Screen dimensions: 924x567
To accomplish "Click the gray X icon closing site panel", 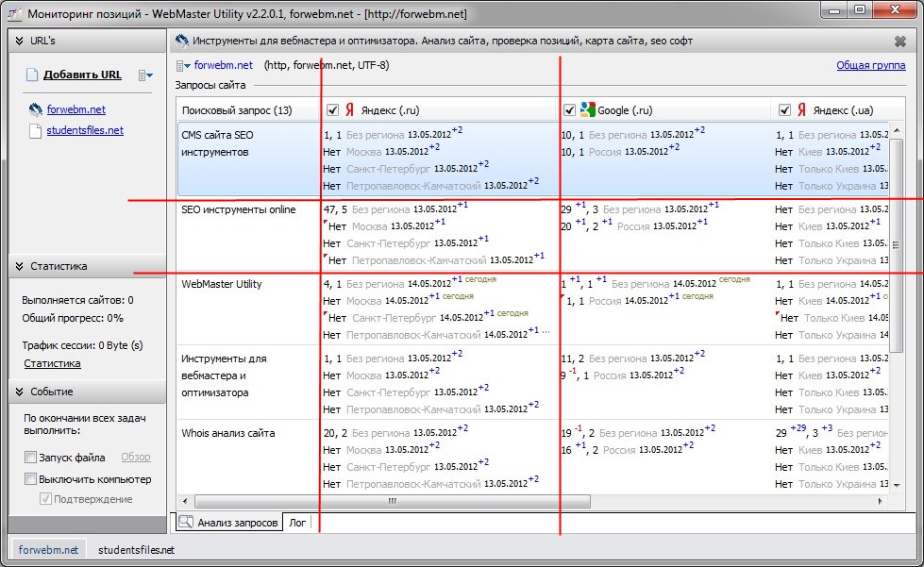I will click(x=899, y=42).
